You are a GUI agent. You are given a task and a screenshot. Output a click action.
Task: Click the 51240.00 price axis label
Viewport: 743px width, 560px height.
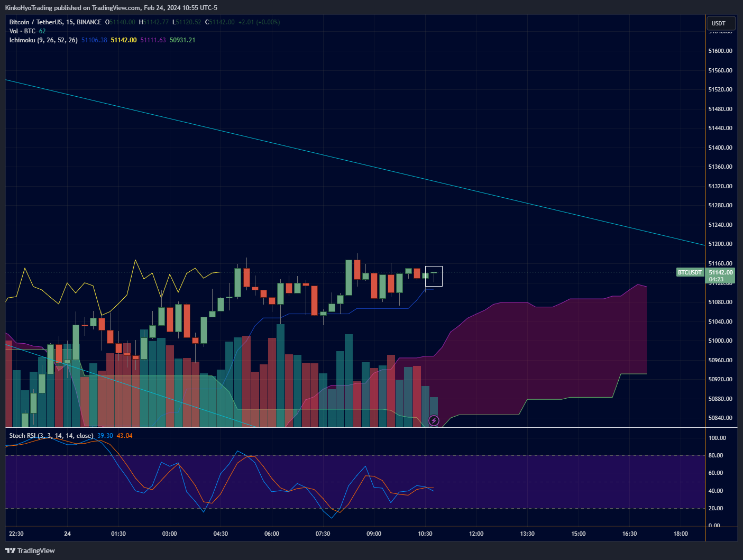(720, 225)
